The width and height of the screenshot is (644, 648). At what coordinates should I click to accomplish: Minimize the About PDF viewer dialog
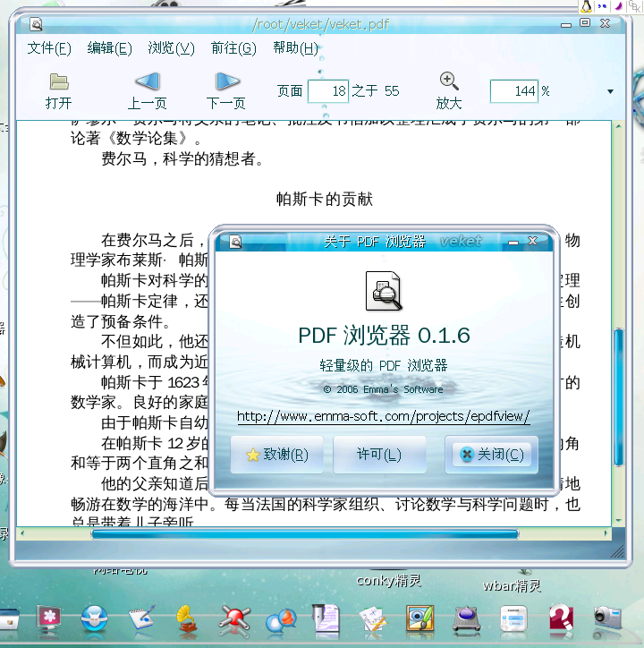[513, 243]
